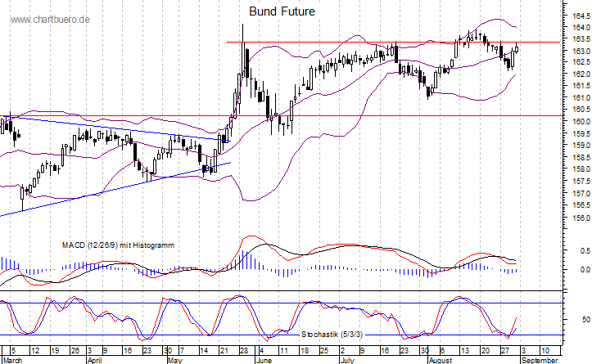Click the 156.0 price axis label
This screenshot has height=364, width=592.
(x=581, y=218)
